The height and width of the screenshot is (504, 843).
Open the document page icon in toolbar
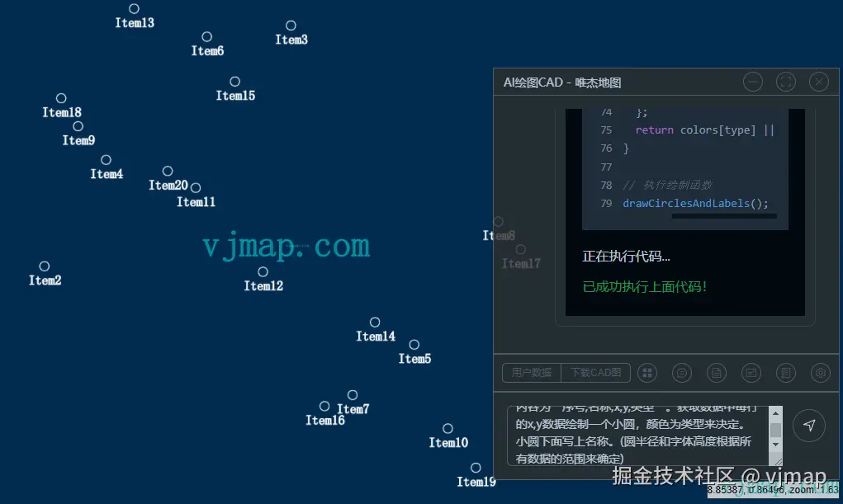click(x=717, y=373)
